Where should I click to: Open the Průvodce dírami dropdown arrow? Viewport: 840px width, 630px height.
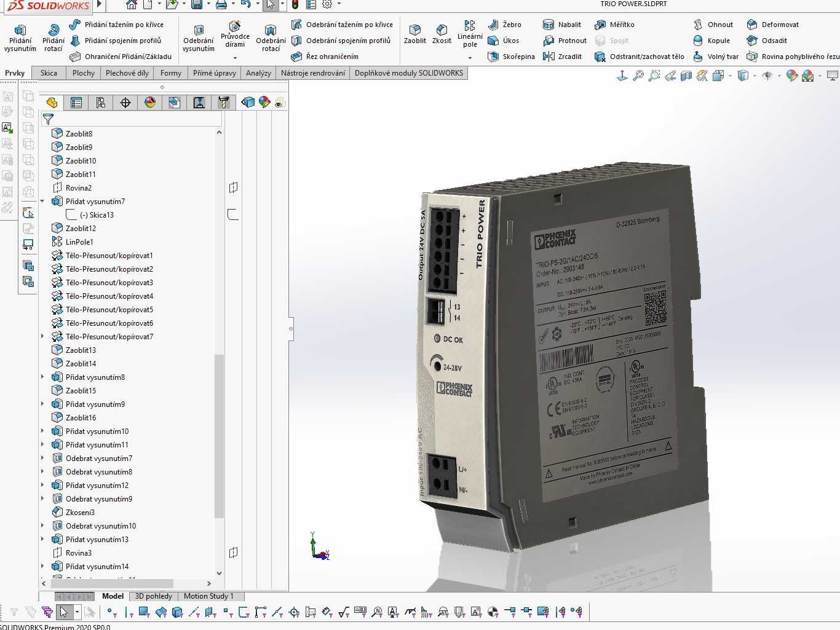pos(235,58)
